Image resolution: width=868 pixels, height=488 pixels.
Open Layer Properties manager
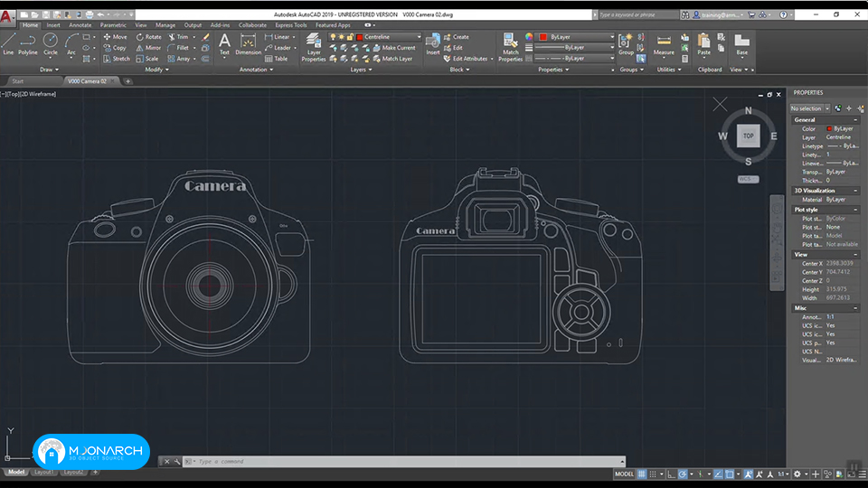tap(314, 47)
